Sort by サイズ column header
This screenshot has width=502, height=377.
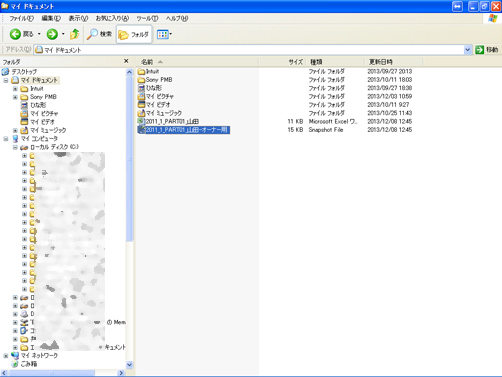(283, 62)
